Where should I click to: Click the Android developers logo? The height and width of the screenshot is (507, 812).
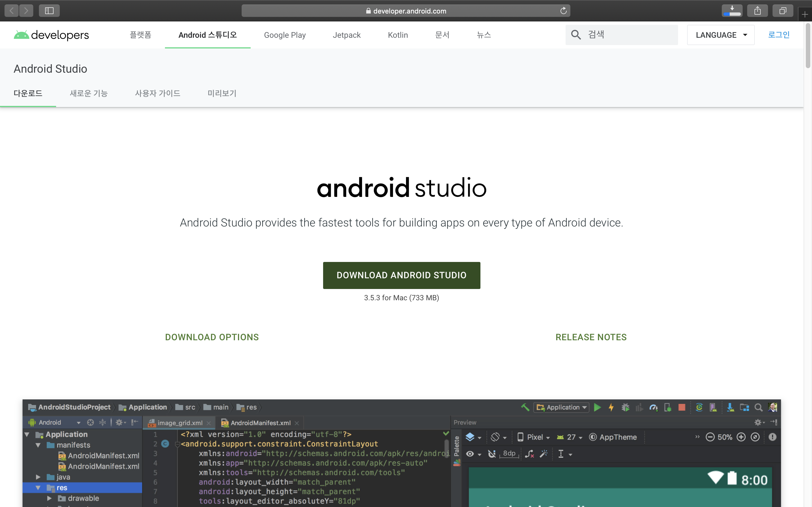pyautogui.click(x=51, y=35)
